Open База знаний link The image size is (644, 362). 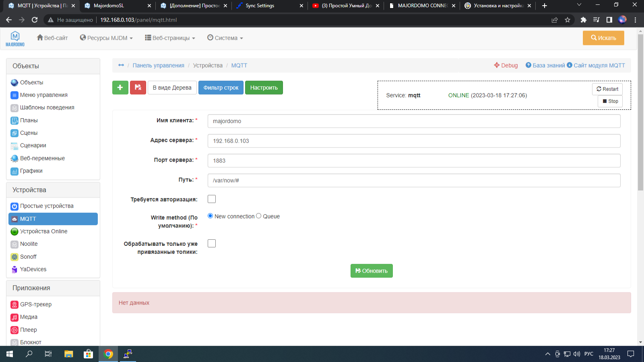tap(545, 65)
